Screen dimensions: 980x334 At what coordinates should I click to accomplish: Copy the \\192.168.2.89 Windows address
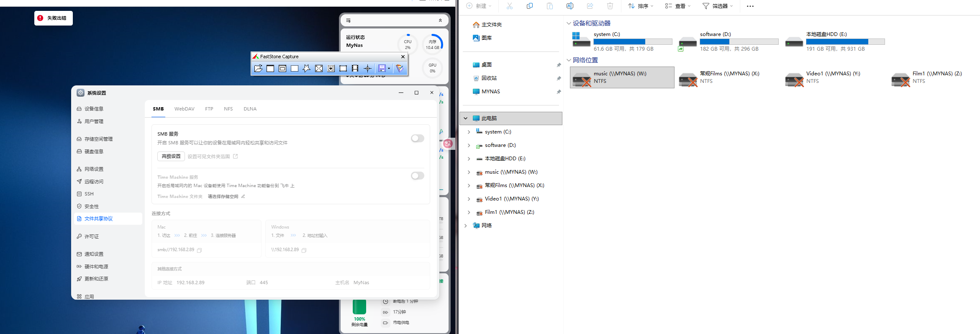304,250
